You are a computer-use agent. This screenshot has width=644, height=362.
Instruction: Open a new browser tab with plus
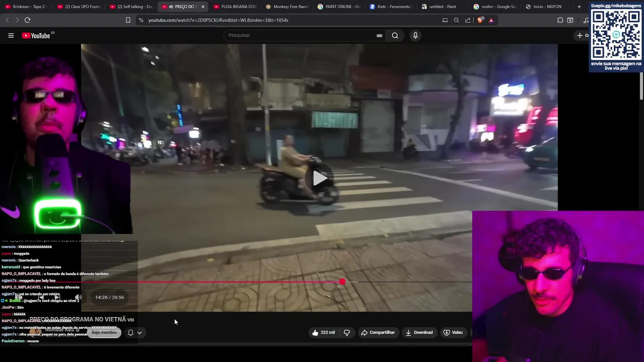point(579,7)
